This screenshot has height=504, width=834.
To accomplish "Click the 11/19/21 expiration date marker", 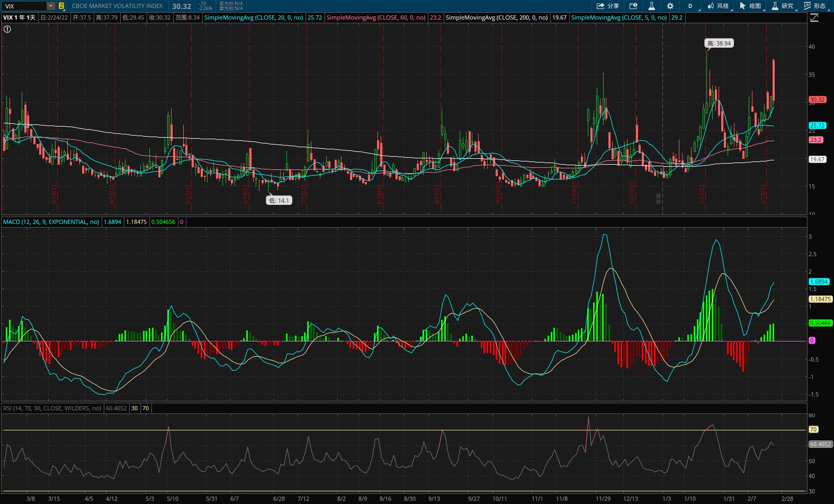I will pos(575,193).
